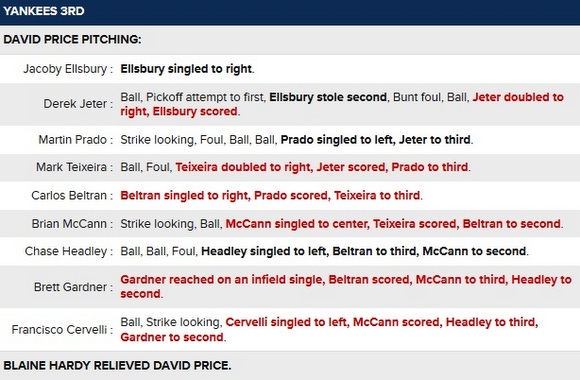The image size is (580, 380).
Task: Click the Derek Jeter batter name
Action: pos(75,104)
